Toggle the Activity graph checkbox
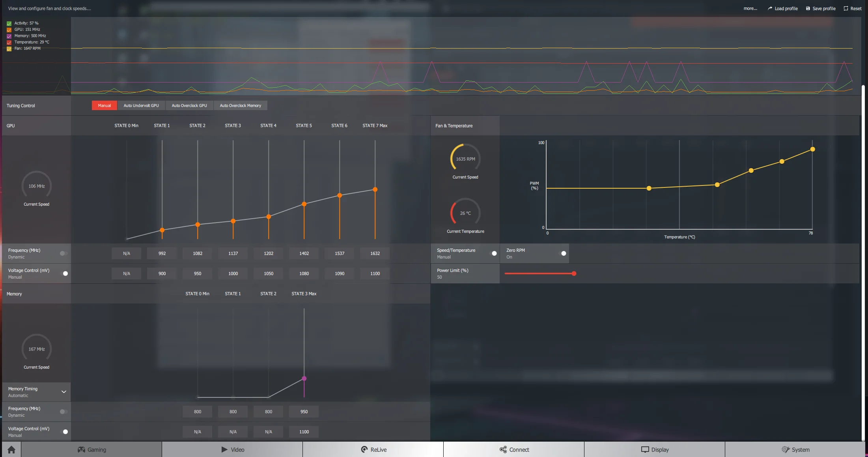The width and height of the screenshot is (868, 457). tap(9, 23)
